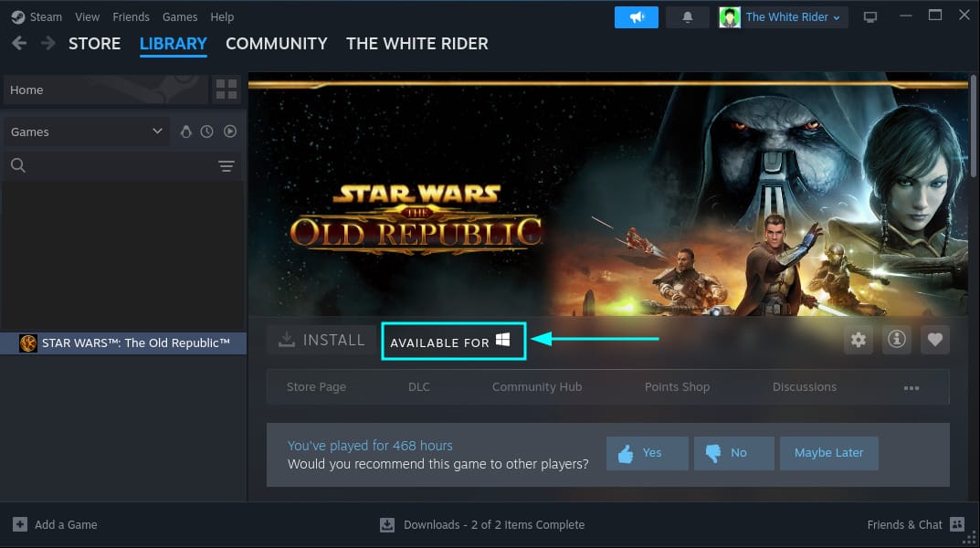Click the Steam logo icon
This screenshot has width=980, height=548.
(18, 16)
